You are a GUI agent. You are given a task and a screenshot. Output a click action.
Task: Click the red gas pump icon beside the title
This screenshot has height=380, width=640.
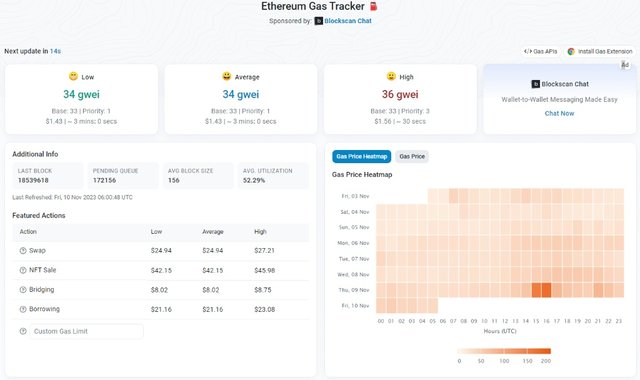(x=373, y=7)
